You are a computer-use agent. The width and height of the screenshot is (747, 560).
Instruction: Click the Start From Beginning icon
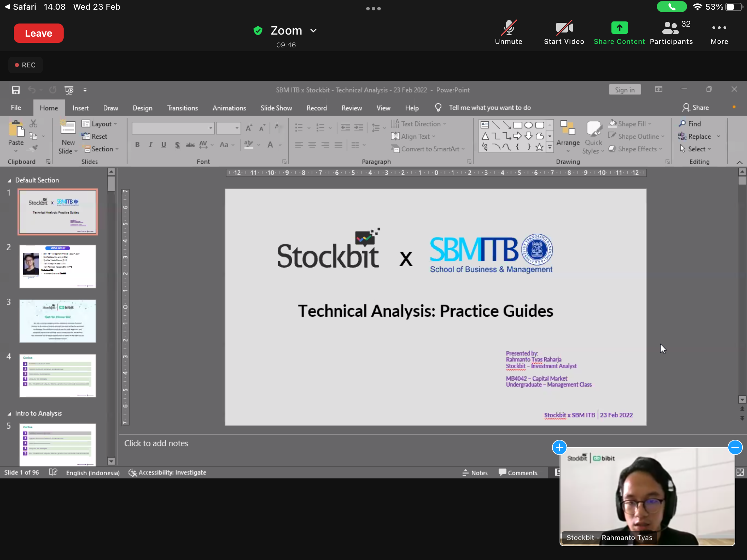click(69, 90)
